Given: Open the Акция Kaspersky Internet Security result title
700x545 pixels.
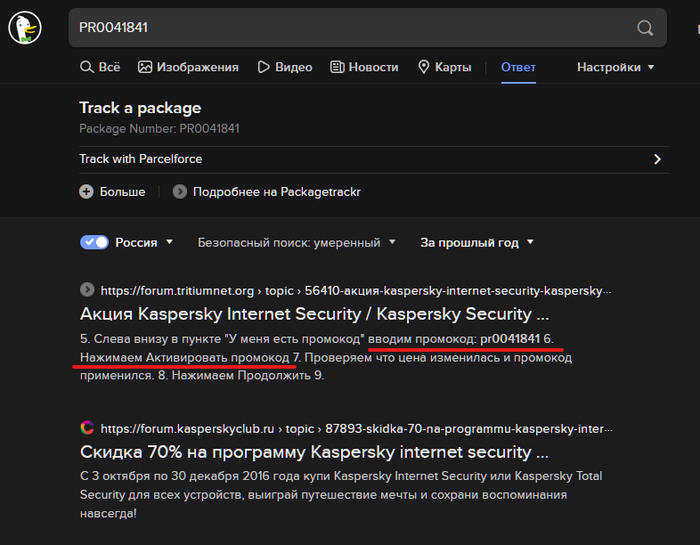Looking at the screenshot, I should click(314, 314).
